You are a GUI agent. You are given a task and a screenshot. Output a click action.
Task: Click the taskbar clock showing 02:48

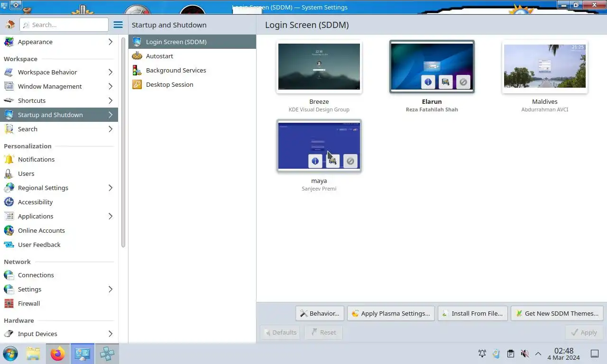[x=563, y=354]
